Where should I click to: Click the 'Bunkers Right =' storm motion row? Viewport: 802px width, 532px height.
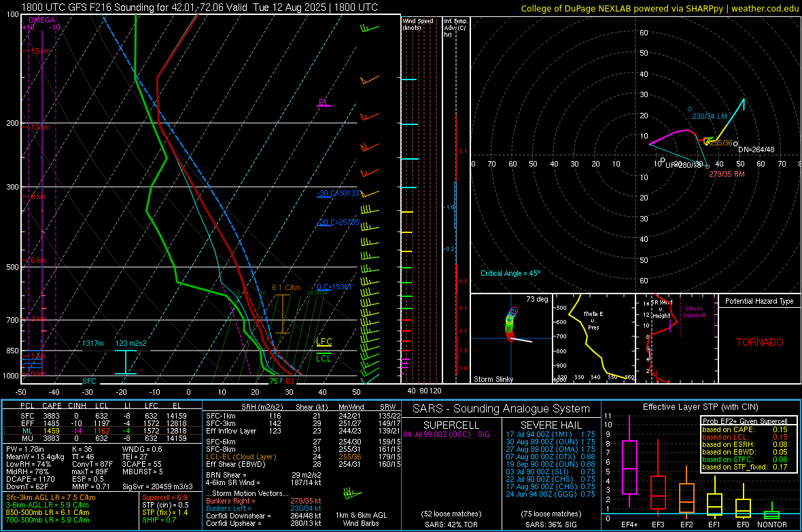[264, 501]
